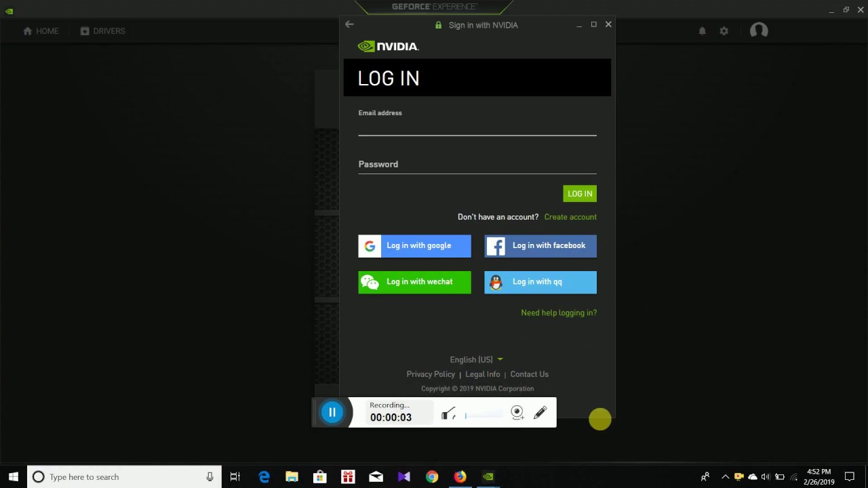This screenshot has height=488, width=868.
Task: Click the taskbar search box
Action: [x=124, y=477]
